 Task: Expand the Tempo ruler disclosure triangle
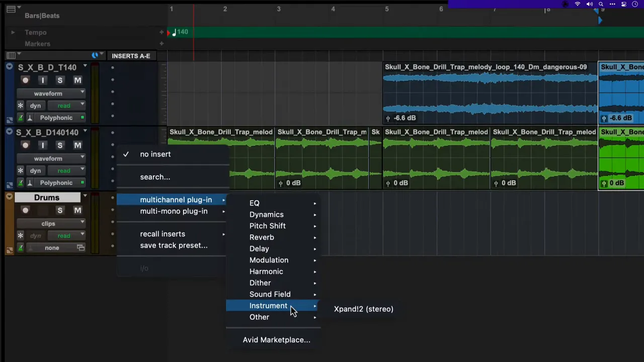[x=13, y=33]
